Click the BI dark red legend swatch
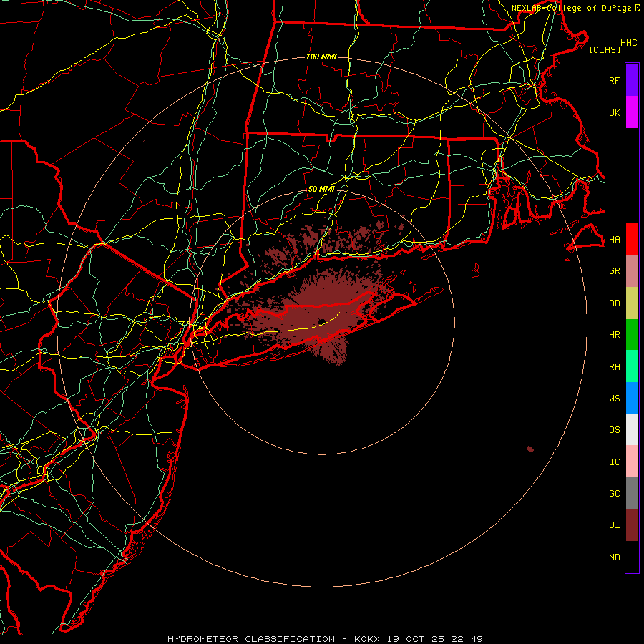644x644 pixels. click(x=632, y=525)
